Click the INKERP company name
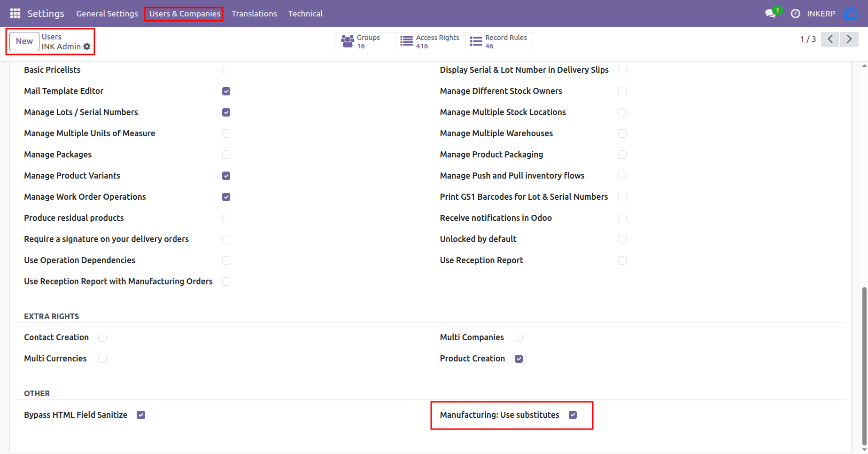The image size is (868, 454). click(x=821, y=14)
